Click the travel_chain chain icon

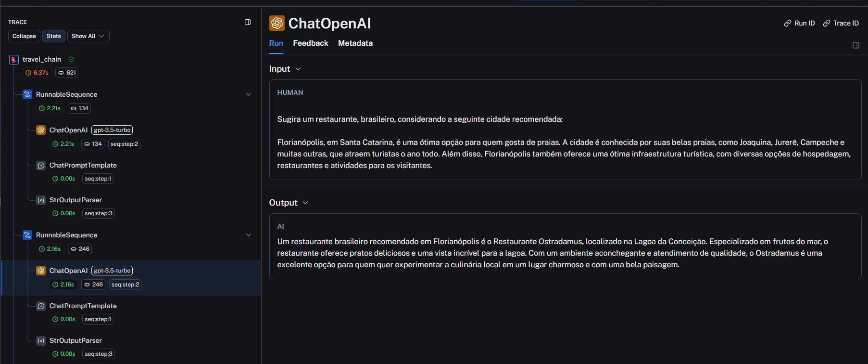[14, 60]
